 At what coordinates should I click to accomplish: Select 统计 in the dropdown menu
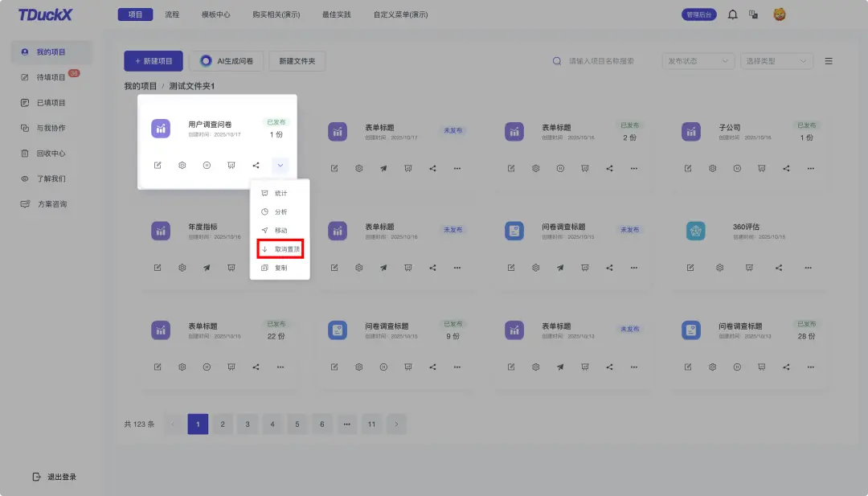(x=280, y=193)
